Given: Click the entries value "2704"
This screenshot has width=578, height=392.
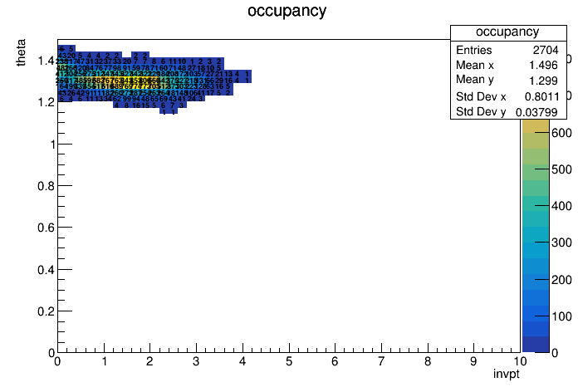Looking at the screenshot, I should (546, 50).
